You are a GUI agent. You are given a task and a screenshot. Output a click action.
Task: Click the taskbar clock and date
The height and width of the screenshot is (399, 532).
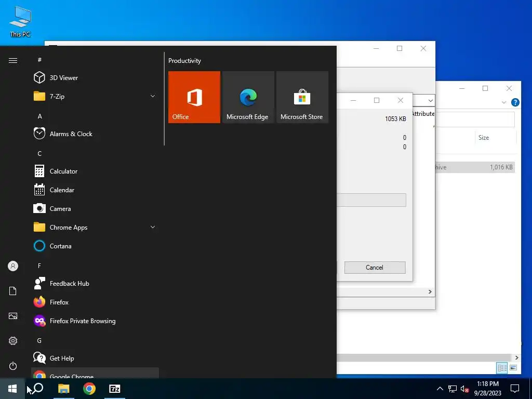(x=487, y=389)
